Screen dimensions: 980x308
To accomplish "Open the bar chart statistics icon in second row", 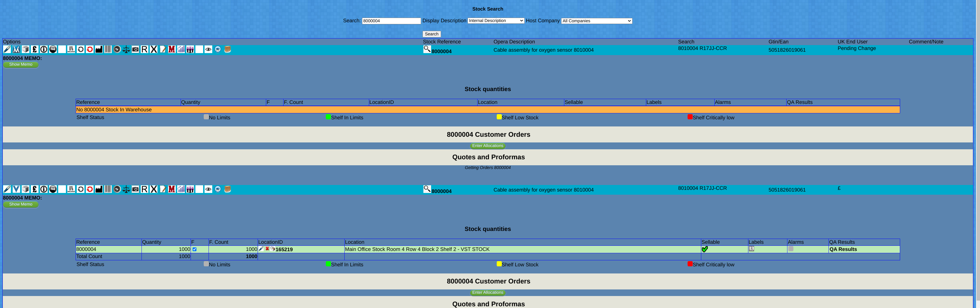I will point(181,189).
